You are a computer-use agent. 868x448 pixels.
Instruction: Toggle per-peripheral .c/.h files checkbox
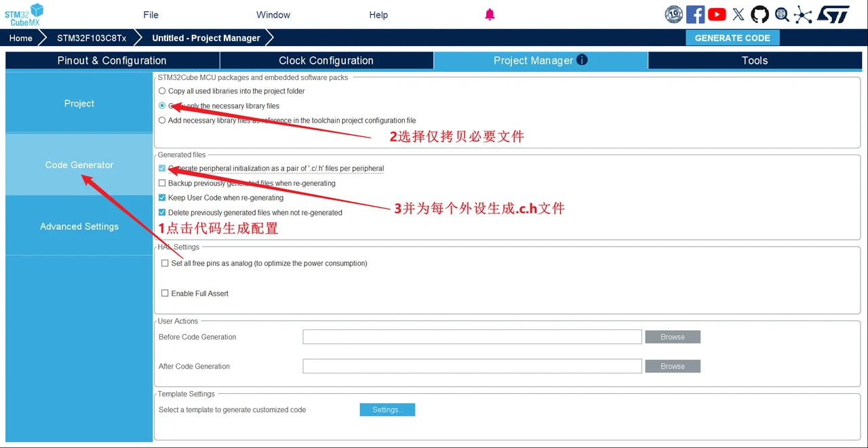(162, 168)
